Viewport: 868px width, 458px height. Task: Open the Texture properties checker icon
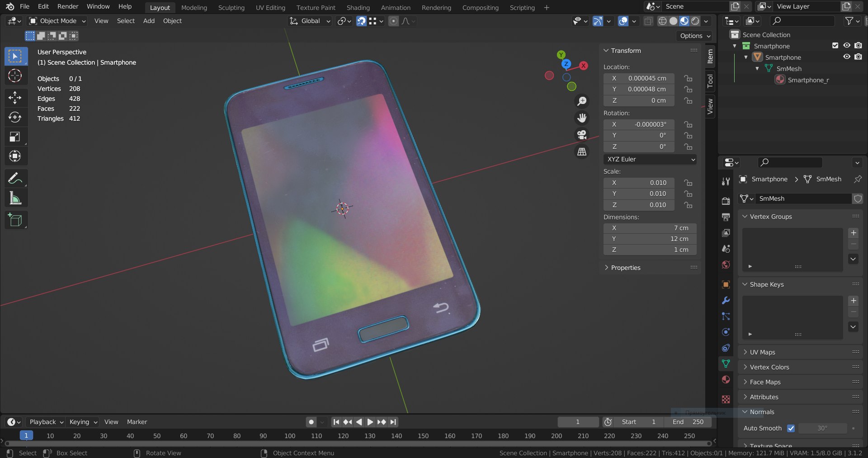click(x=726, y=399)
